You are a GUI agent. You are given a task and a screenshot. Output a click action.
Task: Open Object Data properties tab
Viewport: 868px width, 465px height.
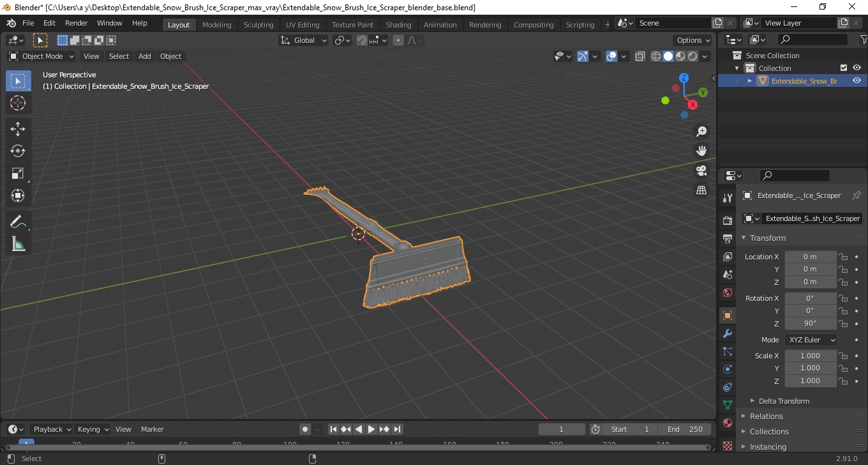727,405
